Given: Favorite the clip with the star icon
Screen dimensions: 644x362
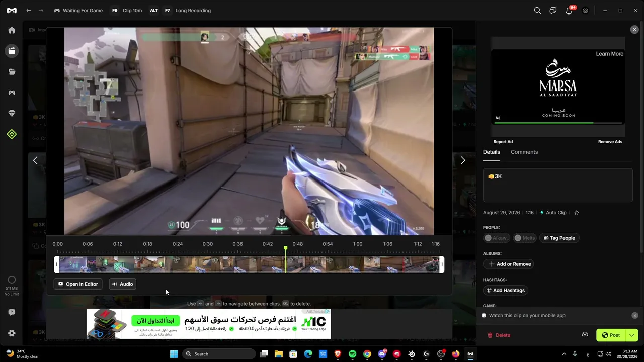Looking at the screenshot, I should click(x=577, y=213).
